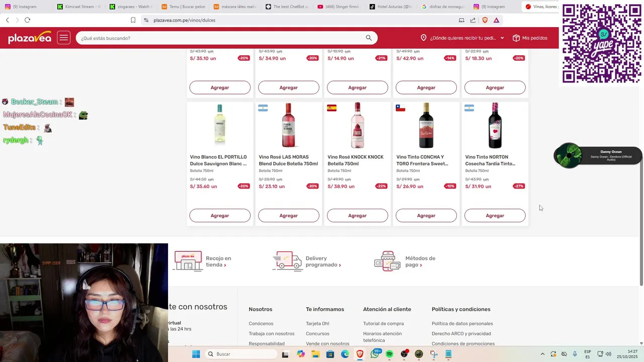The height and width of the screenshot is (362, 644).
Task: Click the Brave Rewards triangle icon
Action: pos(497,20)
